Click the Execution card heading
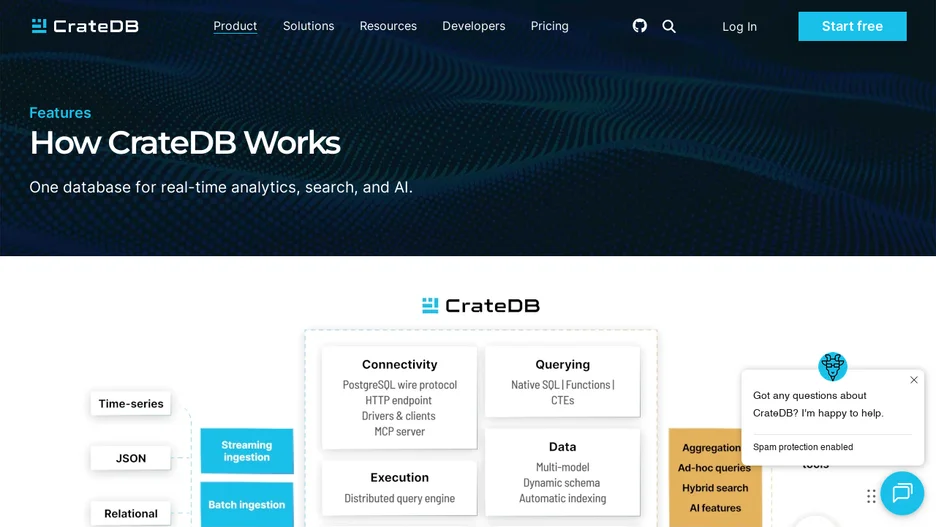Screen dimensions: 936x527 399,477
